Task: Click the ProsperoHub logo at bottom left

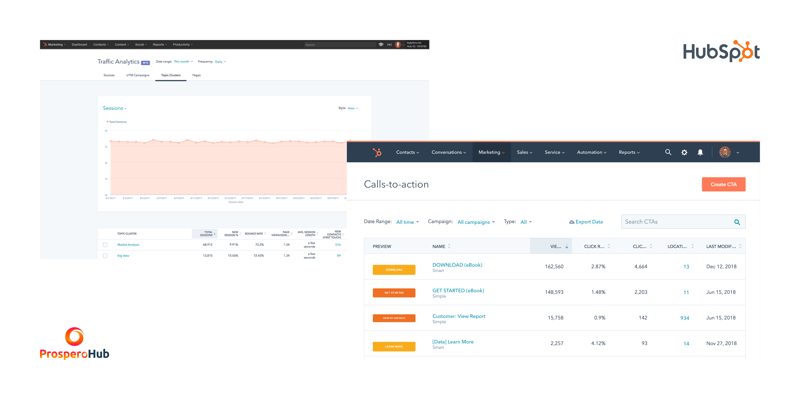Action: tap(74, 343)
